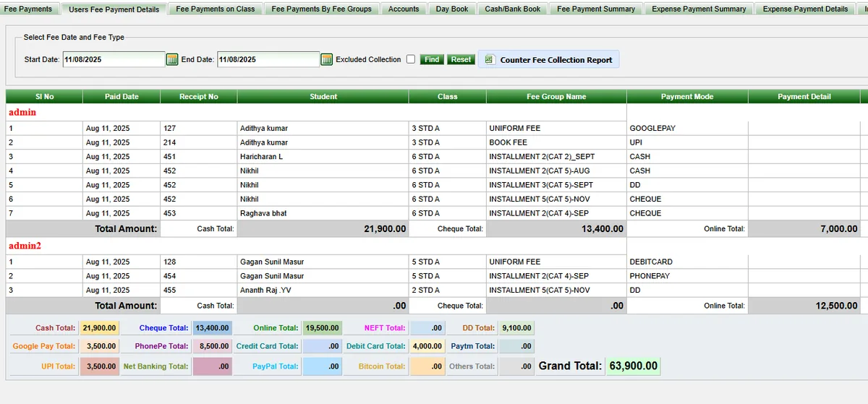Click INSTALLMENT 2(CAT 2)_SEPT fee group cell
The width and height of the screenshot is (868, 404).
(x=556, y=156)
